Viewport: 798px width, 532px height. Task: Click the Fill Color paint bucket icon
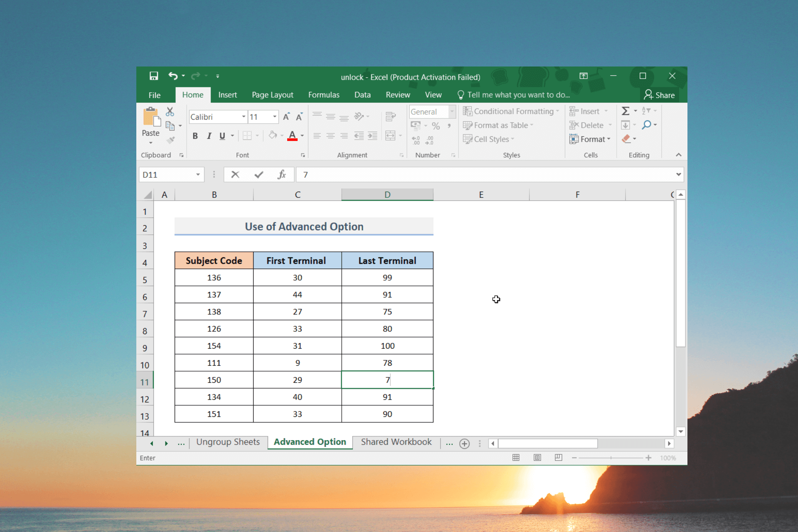click(x=273, y=135)
